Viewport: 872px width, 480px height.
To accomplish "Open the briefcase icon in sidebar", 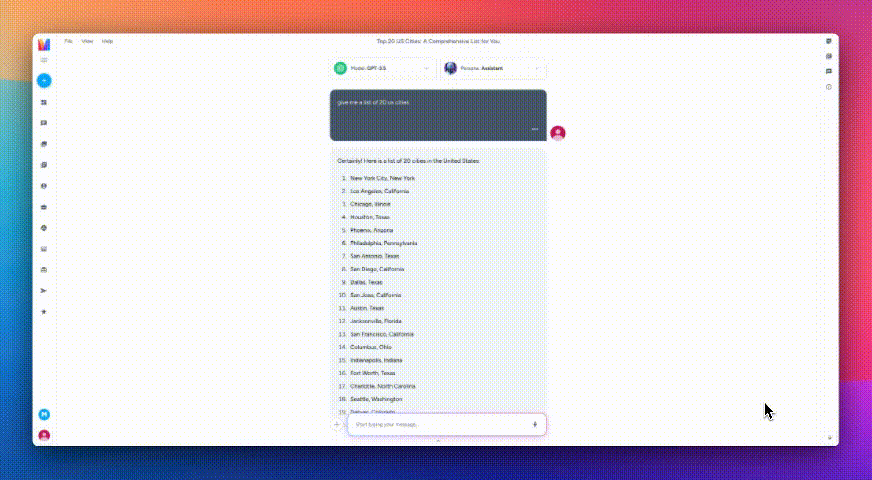I will tap(44, 207).
